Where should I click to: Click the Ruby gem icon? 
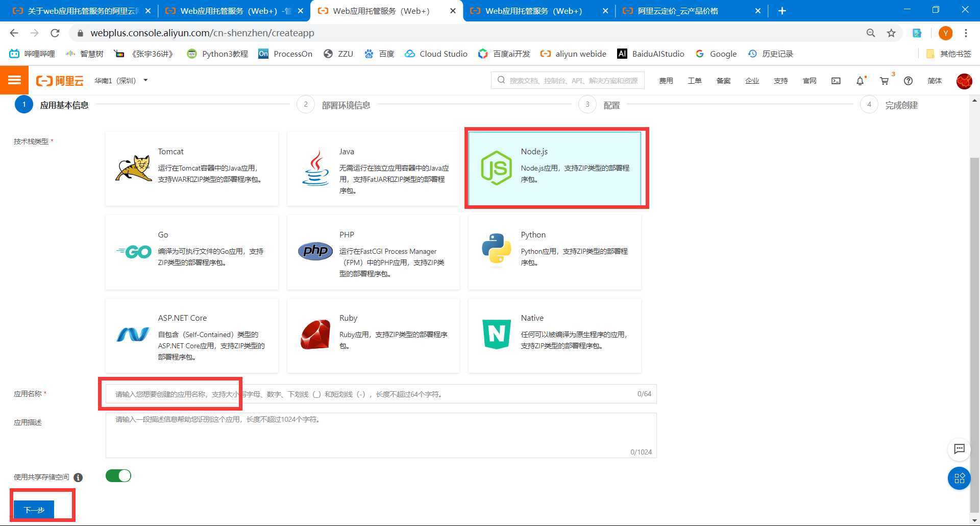tap(315, 334)
